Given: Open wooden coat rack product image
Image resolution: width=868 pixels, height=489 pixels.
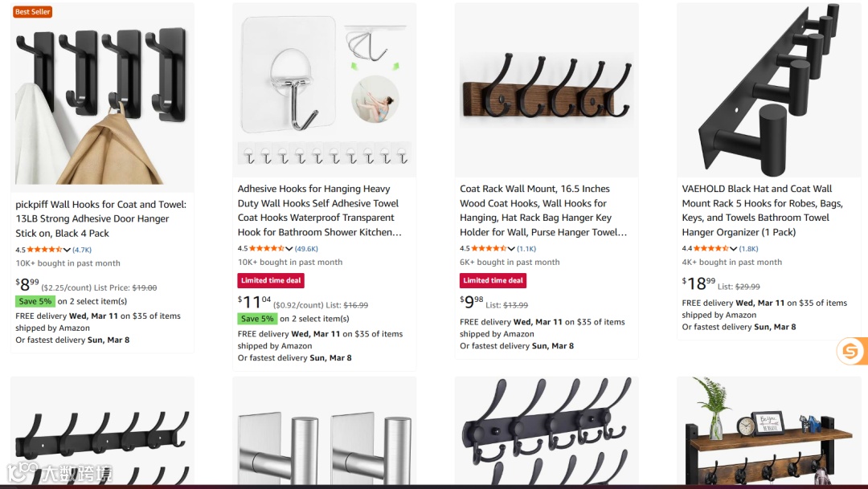Looking at the screenshot, I should coord(547,90).
